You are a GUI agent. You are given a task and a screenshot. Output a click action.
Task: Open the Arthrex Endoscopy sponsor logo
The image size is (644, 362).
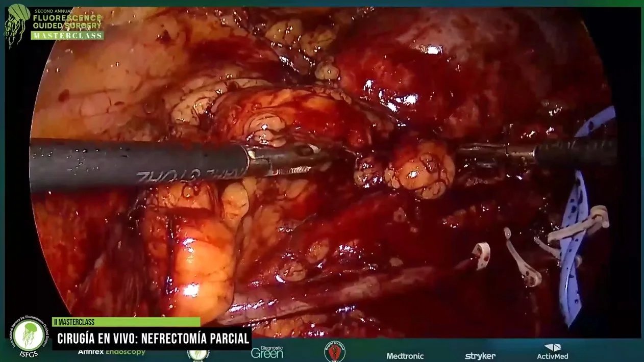111,352
